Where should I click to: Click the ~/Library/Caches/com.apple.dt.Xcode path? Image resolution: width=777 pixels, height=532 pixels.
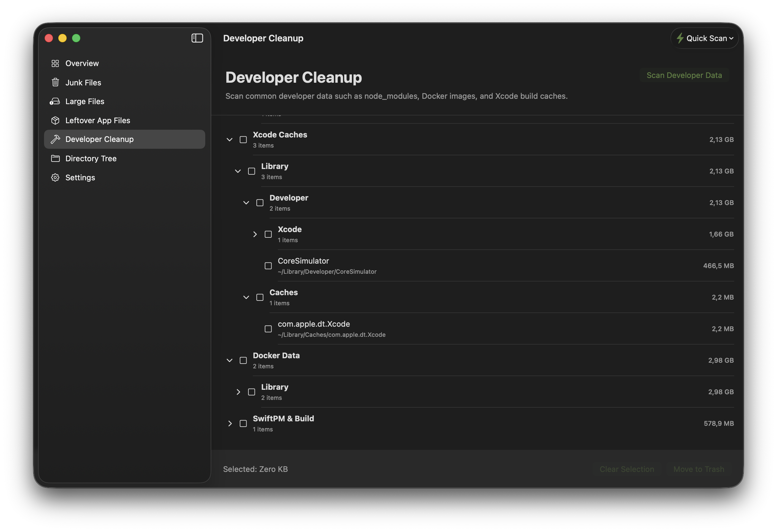pyautogui.click(x=331, y=335)
